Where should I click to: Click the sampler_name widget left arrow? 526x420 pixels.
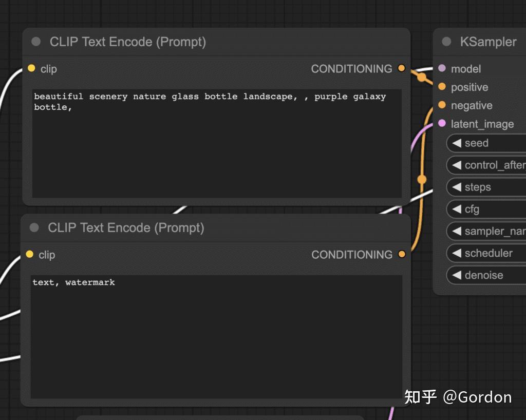pos(457,231)
